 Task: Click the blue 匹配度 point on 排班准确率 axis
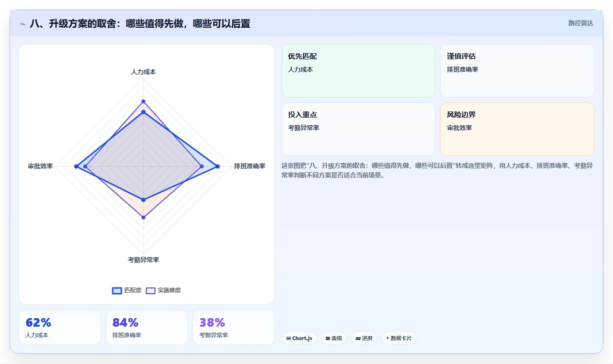click(217, 166)
